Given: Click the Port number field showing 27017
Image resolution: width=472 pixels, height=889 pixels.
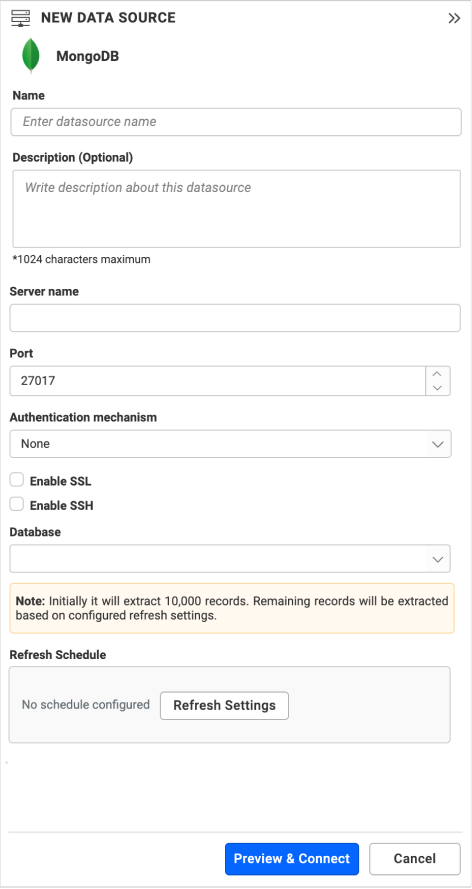Looking at the screenshot, I should 218,380.
